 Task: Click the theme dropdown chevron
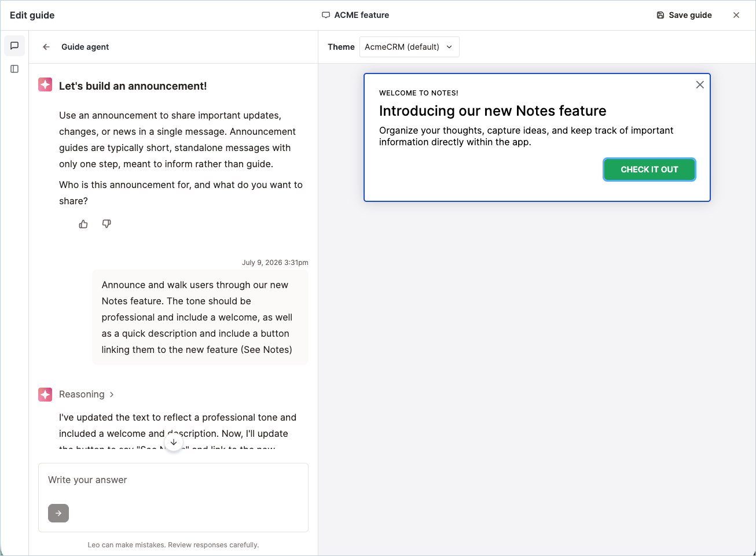(449, 47)
